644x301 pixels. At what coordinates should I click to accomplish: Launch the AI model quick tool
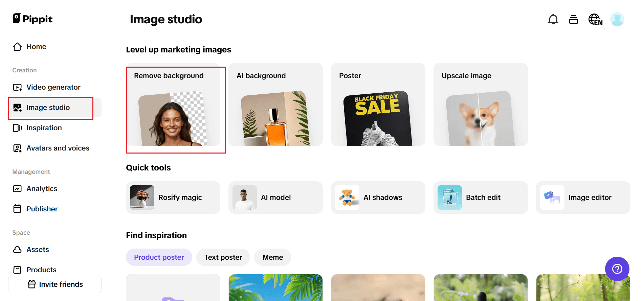tap(276, 198)
